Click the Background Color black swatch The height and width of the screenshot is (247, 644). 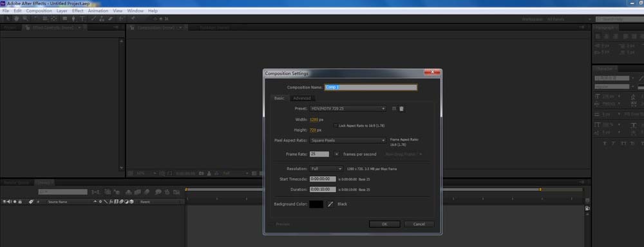coord(317,204)
